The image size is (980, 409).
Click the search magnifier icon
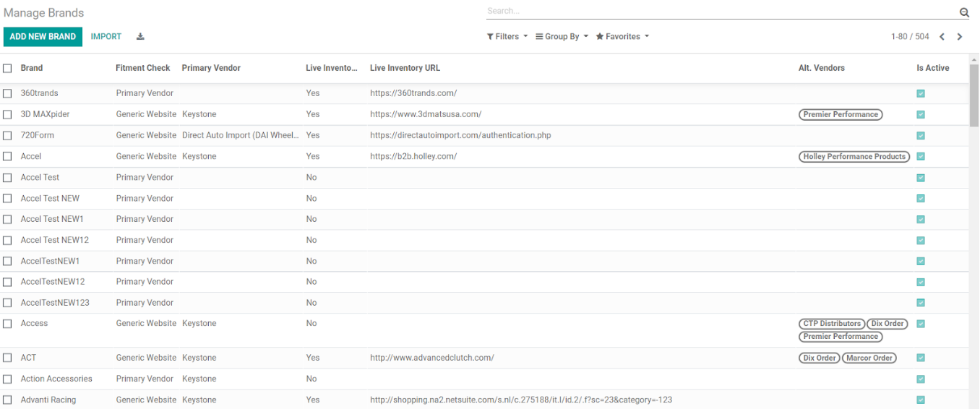tap(964, 12)
